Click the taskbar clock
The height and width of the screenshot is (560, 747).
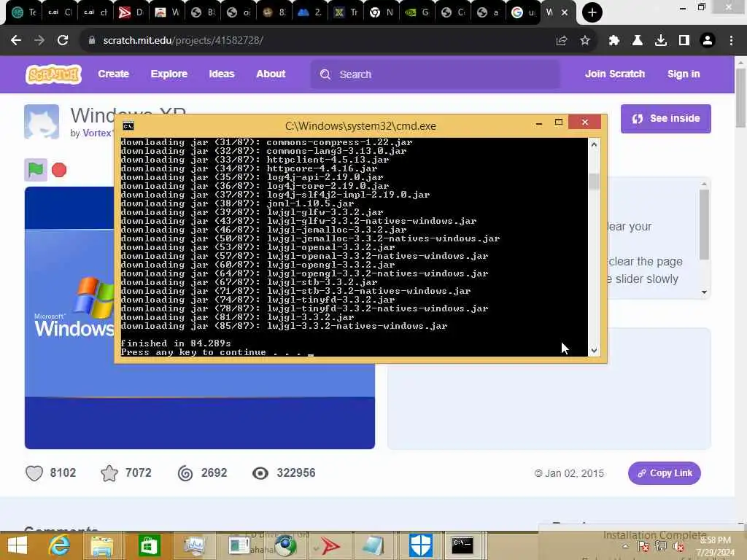click(715, 546)
